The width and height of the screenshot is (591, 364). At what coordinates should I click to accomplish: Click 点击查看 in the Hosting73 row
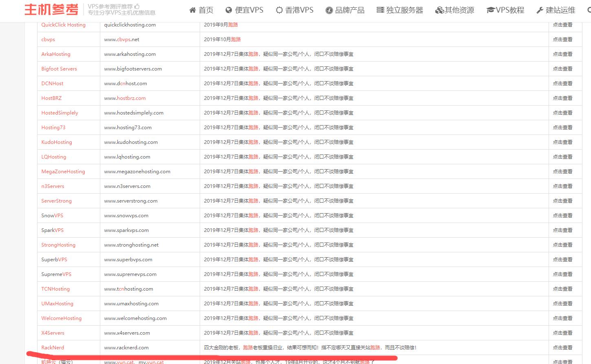click(x=562, y=128)
